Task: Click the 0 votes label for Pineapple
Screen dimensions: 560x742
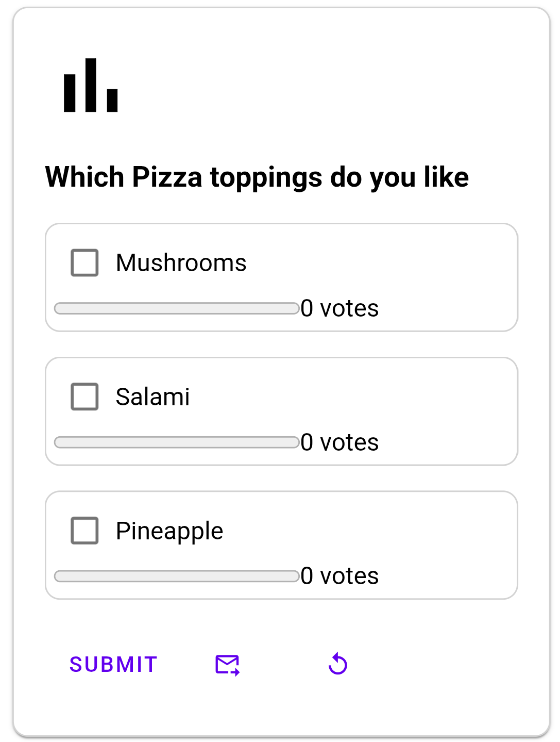Action: [340, 575]
